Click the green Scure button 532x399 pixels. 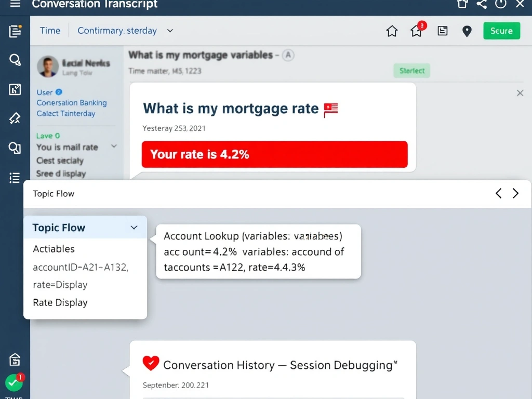pos(501,31)
